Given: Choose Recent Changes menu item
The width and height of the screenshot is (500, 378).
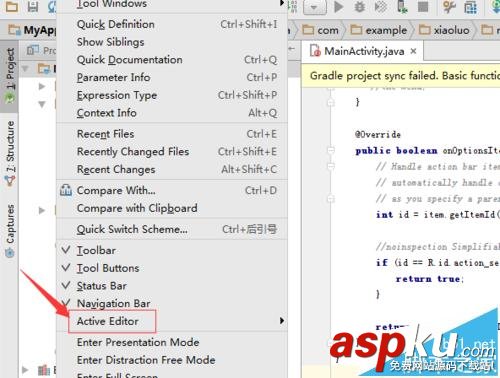Looking at the screenshot, I should (172, 169).
